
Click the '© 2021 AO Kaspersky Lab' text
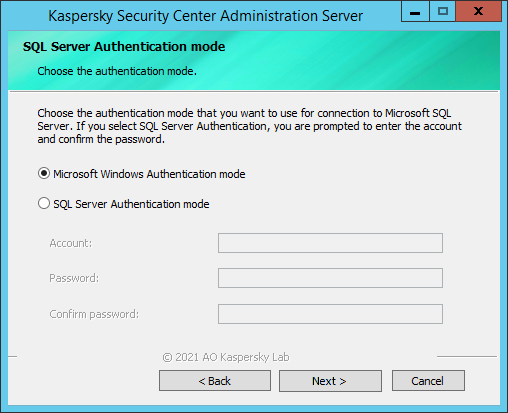point(226,357)
